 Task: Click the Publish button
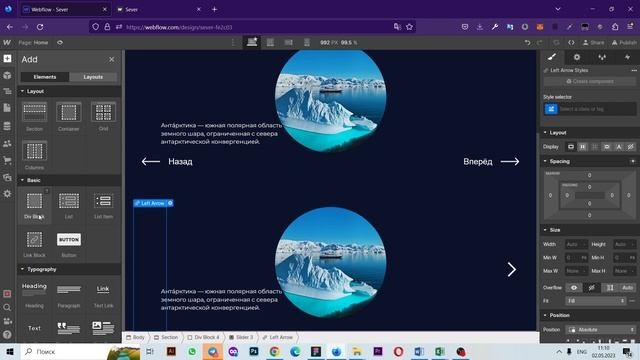(624, 42)
